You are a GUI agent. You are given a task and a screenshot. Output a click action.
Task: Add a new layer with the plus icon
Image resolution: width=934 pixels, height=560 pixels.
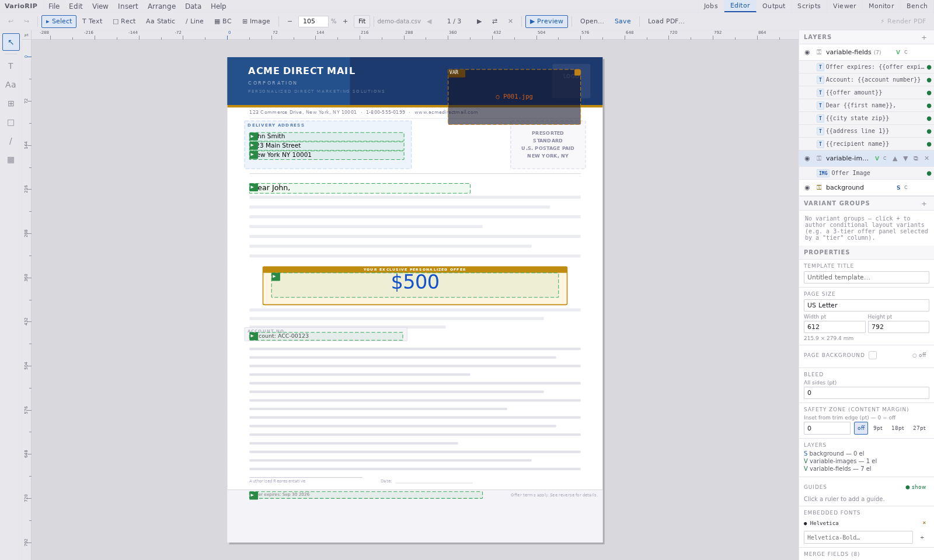(924, 37)
